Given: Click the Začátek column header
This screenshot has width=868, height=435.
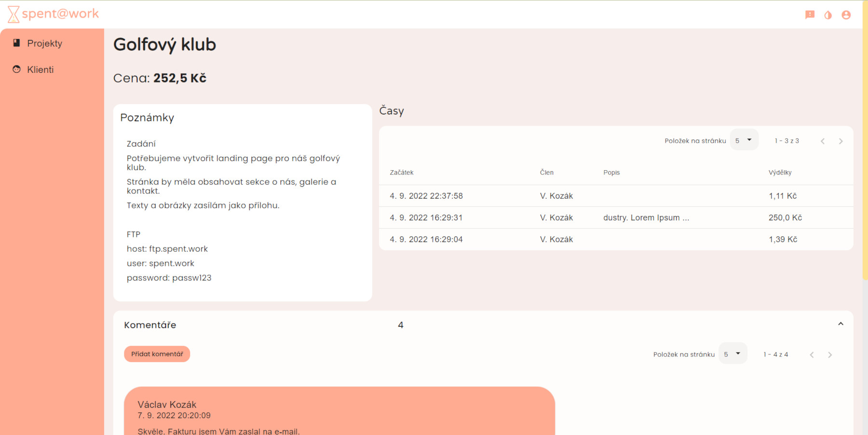Looking at the screenshot, I should tap(402, 173).
